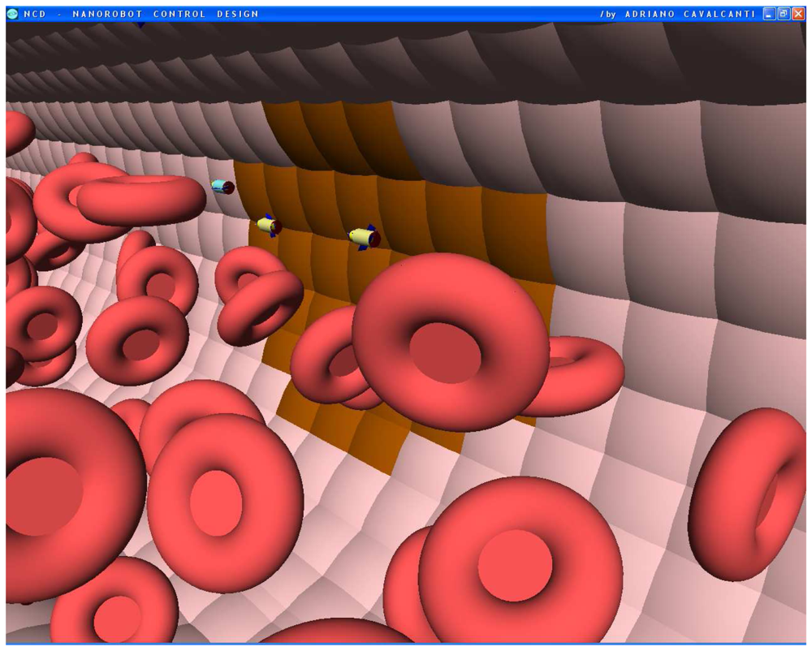Select the middle yellow nanorobot

pos(267,226)
